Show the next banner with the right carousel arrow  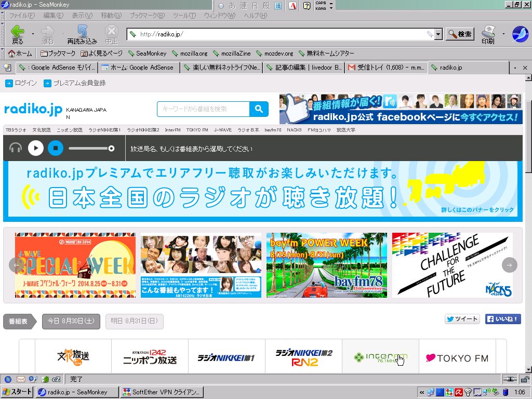tap(509, 265)
